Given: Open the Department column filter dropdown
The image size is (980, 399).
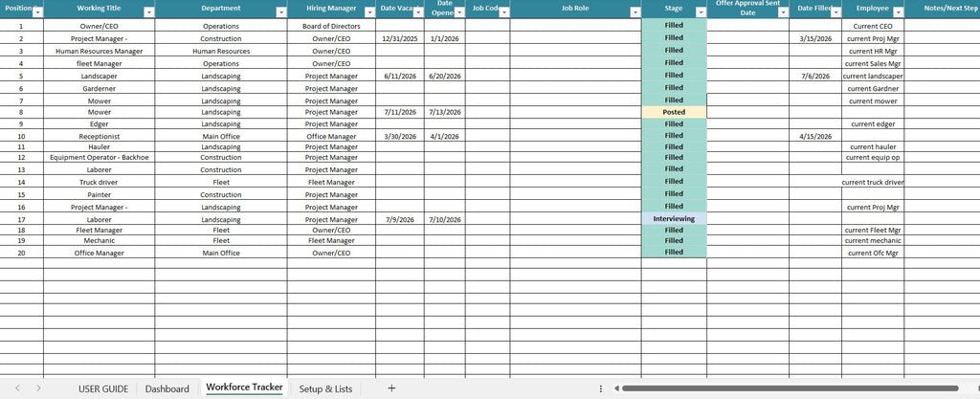Looking at the screenshot, I should click(281, 12).
